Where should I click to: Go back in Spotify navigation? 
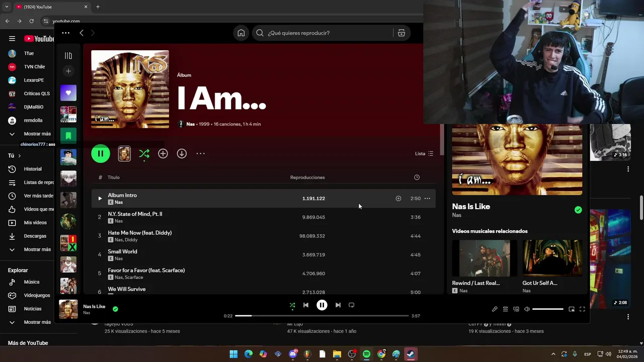[x=82, y=33]
